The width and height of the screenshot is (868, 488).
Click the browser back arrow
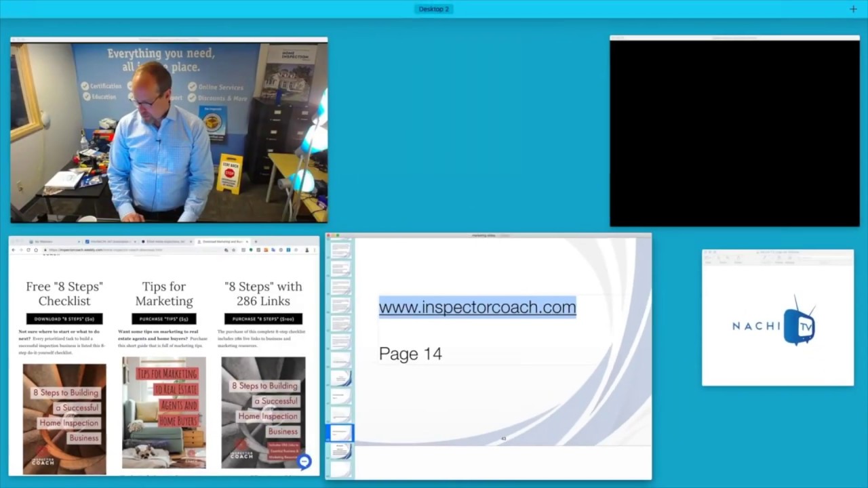coord(14,250)
